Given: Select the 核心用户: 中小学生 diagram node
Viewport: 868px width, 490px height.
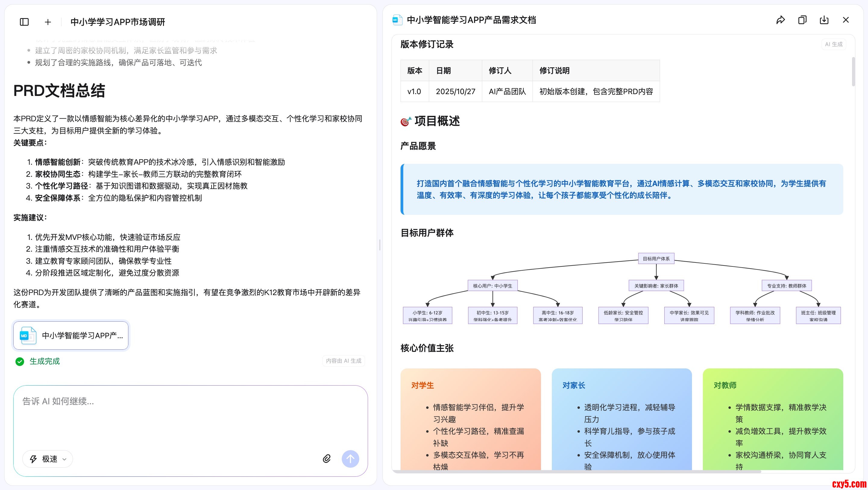Looking at the screenshot, I should (x=492, y=286).
